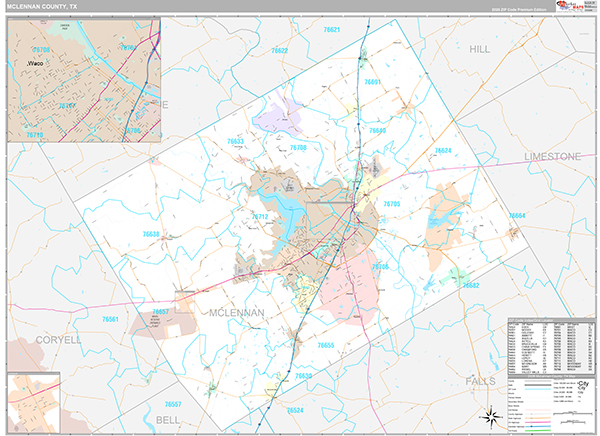Click the LIMESTONE county label

click(x=553, y=157)
